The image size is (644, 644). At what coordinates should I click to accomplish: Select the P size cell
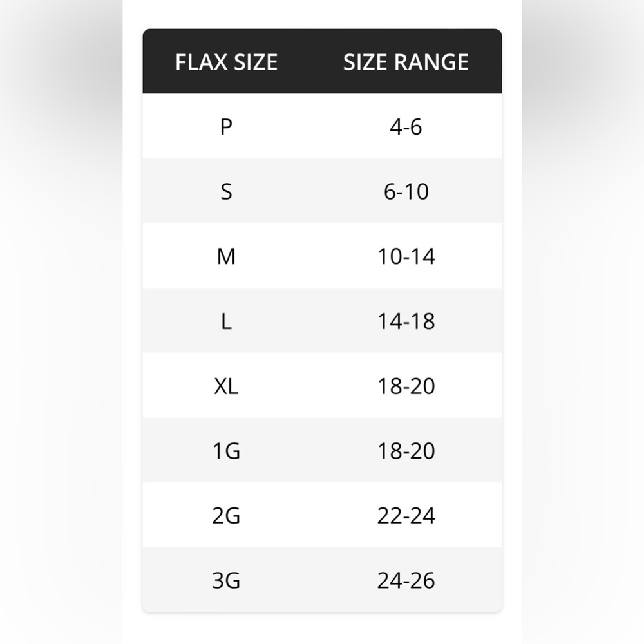(x=226, y=126)
